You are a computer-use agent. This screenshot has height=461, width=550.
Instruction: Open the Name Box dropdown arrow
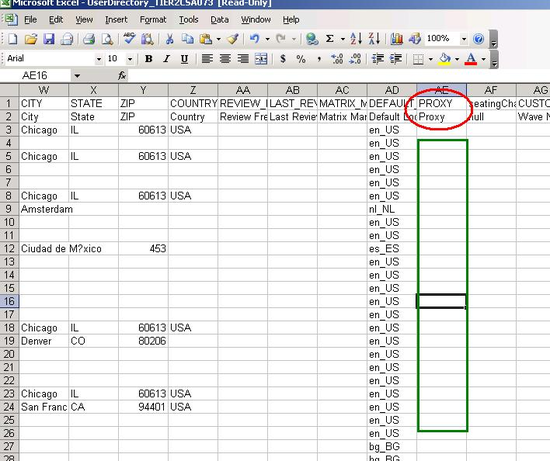tap(77, 75)
